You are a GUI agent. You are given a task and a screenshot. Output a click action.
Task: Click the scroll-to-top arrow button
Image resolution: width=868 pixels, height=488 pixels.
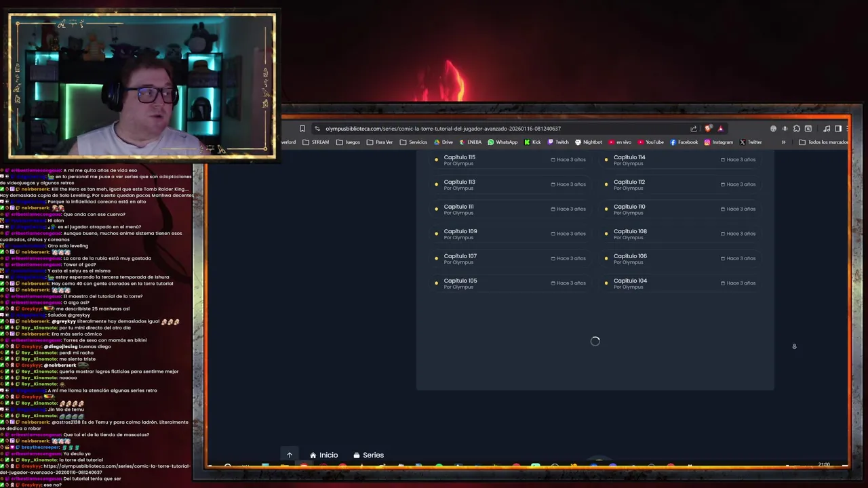click(x=289, y=455)
